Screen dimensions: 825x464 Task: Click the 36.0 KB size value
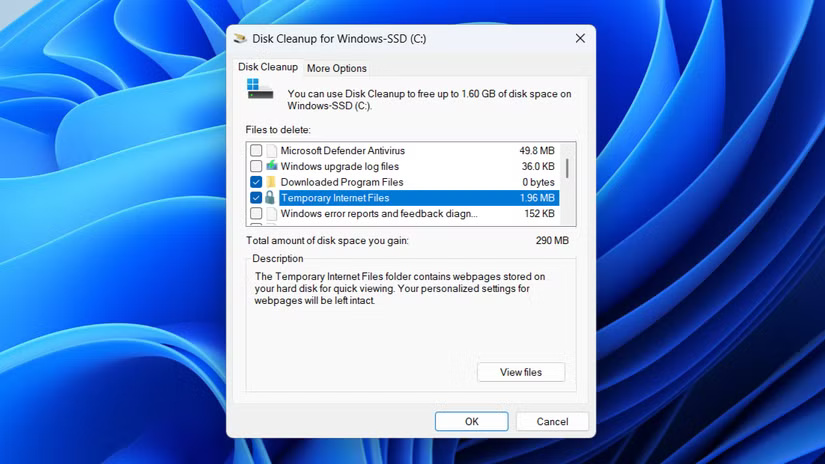[x=538, y=166]
